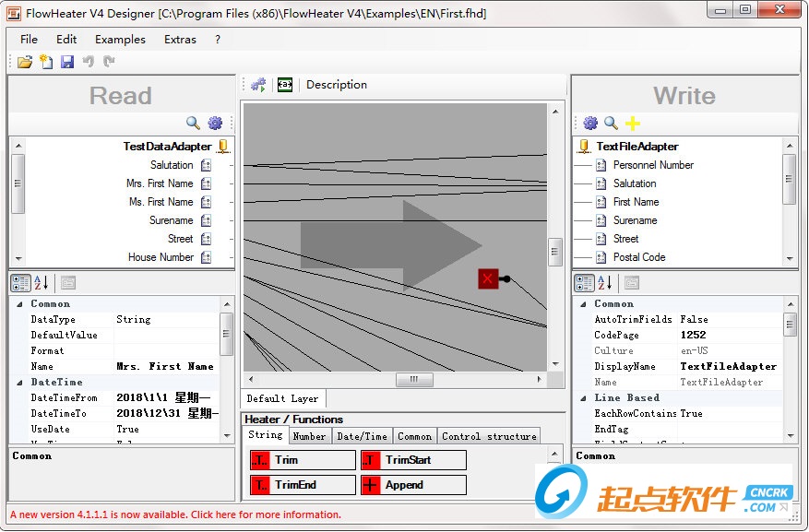Click the red X heater node in designer
Image resolution: width=809 pixels, height=532 pixels.
pos(488,278)
